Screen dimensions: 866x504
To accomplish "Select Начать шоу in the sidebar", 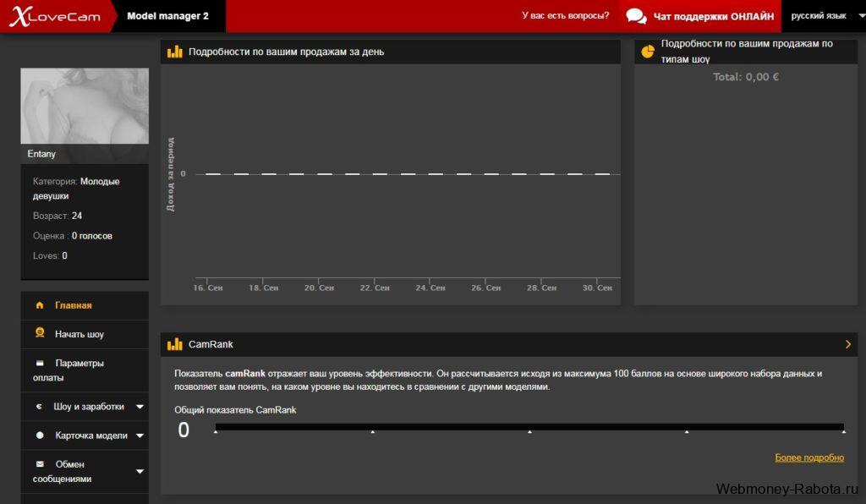I will pos(85,334).
